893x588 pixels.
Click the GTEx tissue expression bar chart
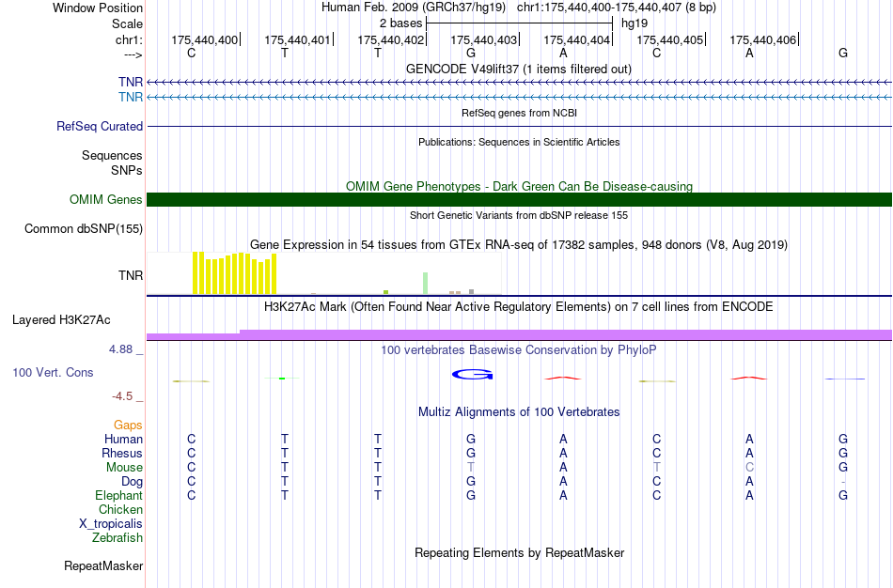click(x=324, y=273)
